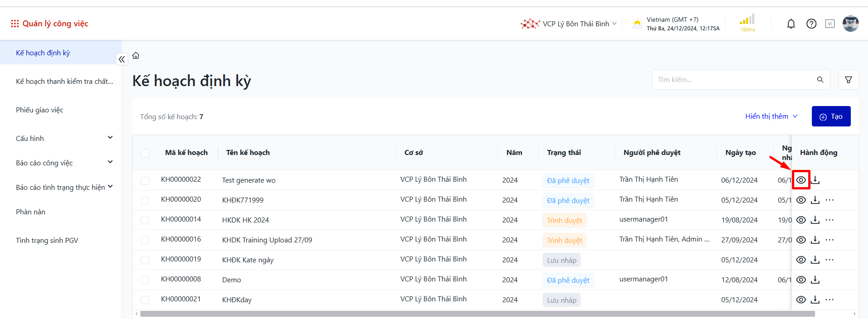Open the Hiển thị thêm dropdown
The width and height of the screenshot is (868, 319).
(771, 116)
